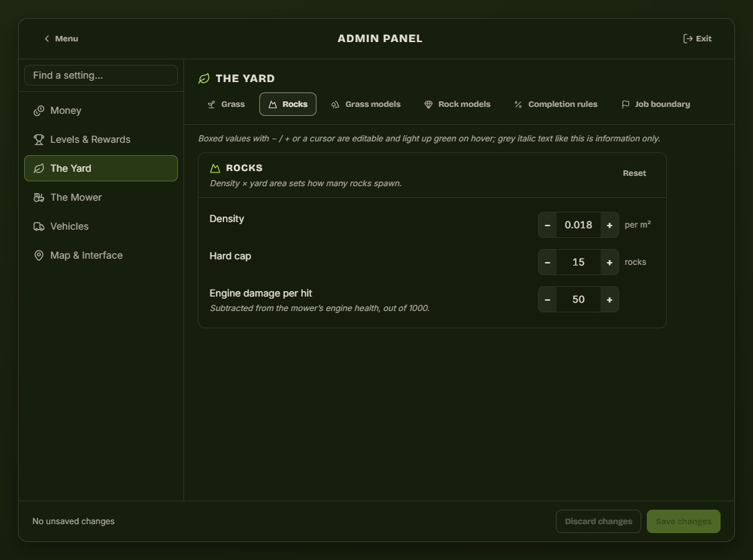Increase Density with the plus button
Screen dimensions: 753x560
point(610,225)
